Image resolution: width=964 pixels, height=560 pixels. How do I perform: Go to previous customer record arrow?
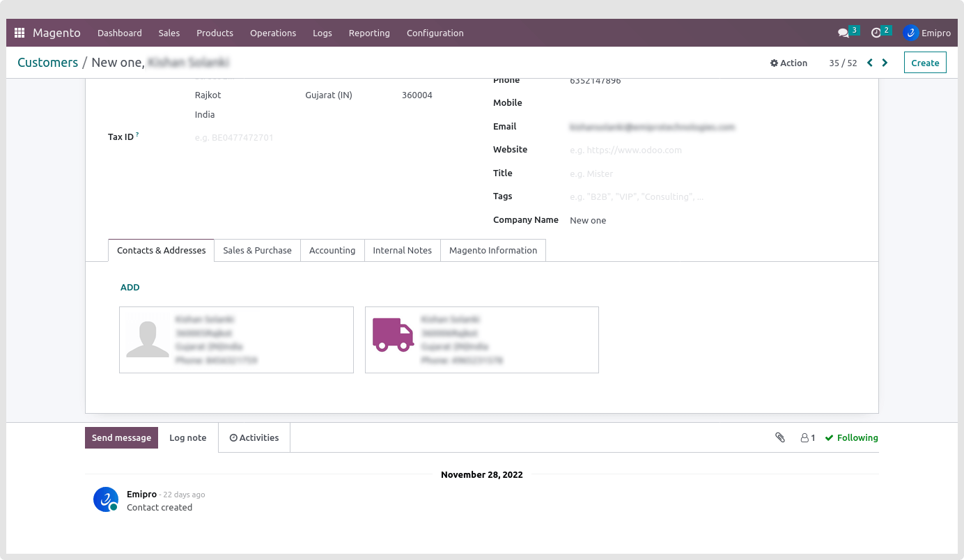coord(869,63)
